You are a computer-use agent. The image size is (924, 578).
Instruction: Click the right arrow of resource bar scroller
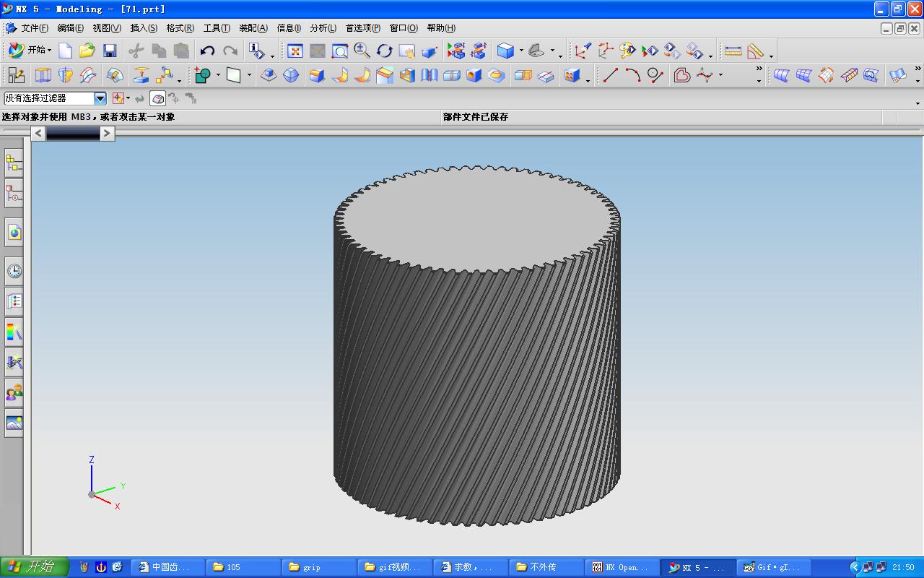click(108, 133)
